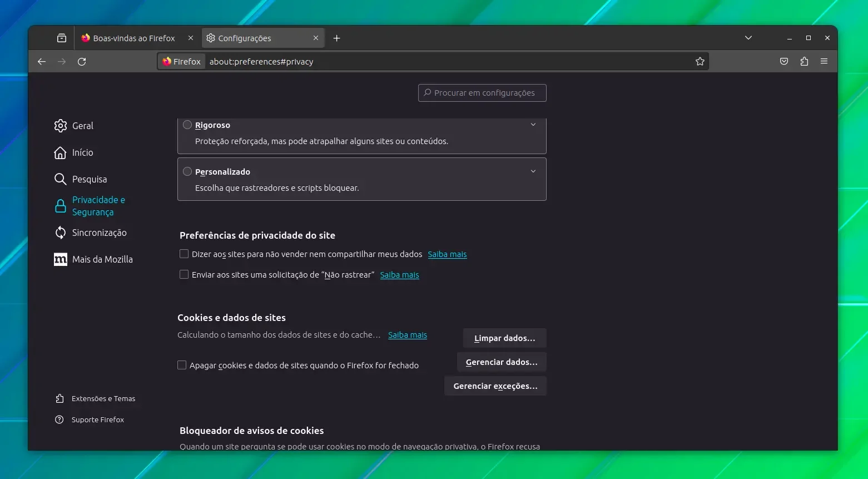Screen dimensions: 868x479
Task: Expand the Personalizado section chevron
Action: pos(533,171)
